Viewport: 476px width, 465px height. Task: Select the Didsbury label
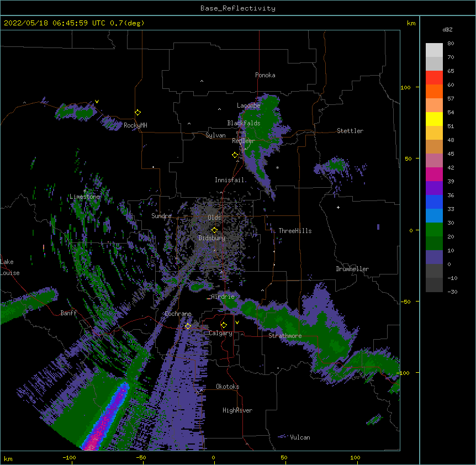click(x=212, y=238)
